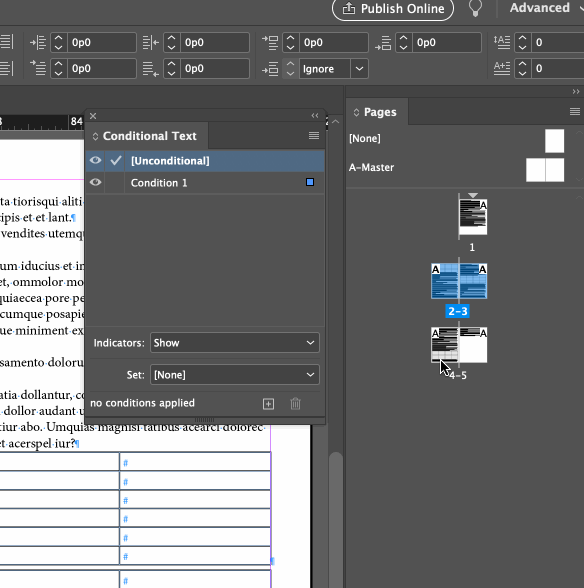Close the Conditional Text panel
The image size is (584, 588).
tap(93, 116)
